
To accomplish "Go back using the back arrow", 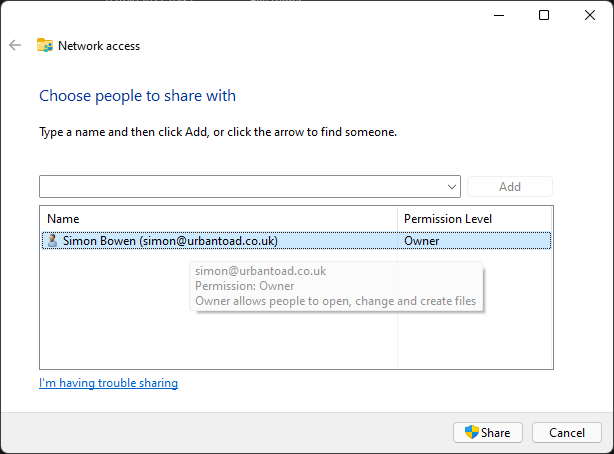I will 15,45.
